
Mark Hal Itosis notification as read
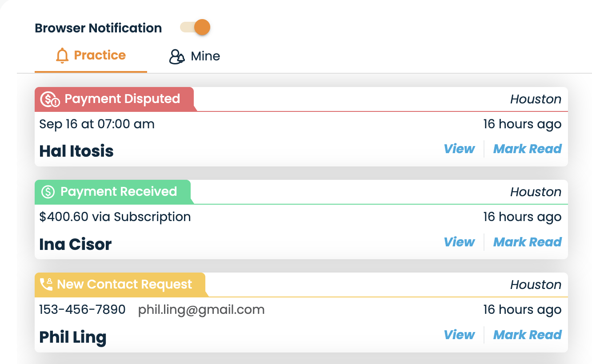pos(528,149)
